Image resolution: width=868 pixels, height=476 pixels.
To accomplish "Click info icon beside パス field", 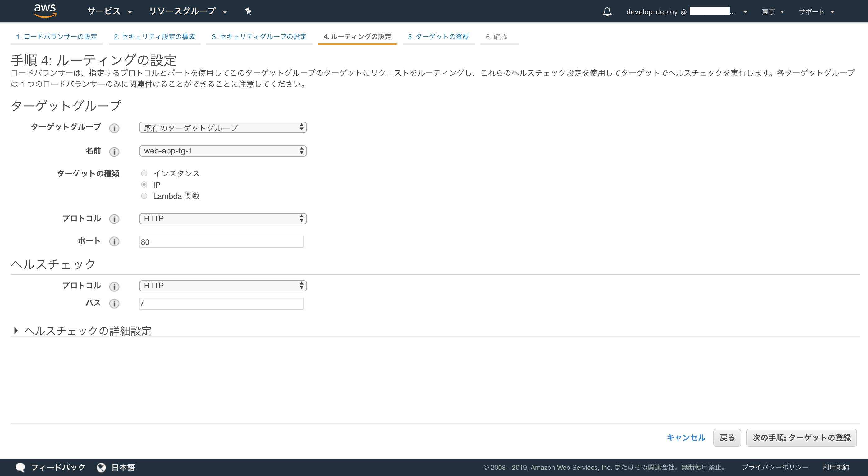I will (x=114, y=303).
